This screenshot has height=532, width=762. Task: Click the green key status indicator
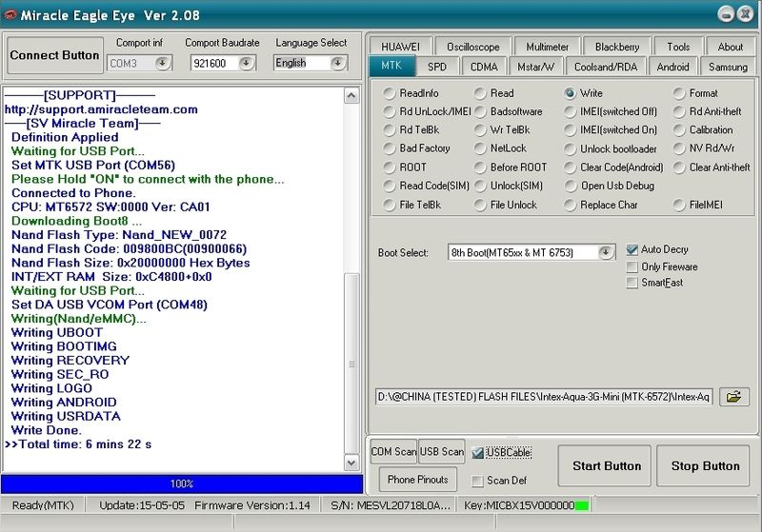582,505
